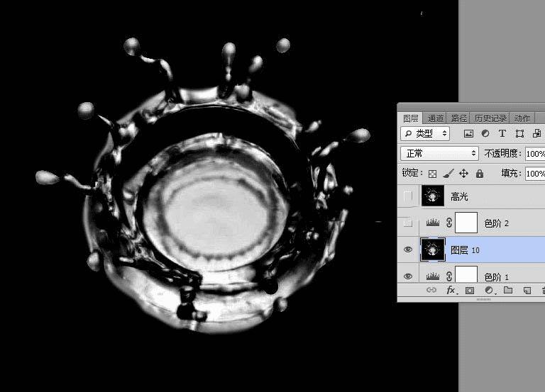Open layer style fx menu
Viewport: 545px width, 392px height.
click(451, 290)
